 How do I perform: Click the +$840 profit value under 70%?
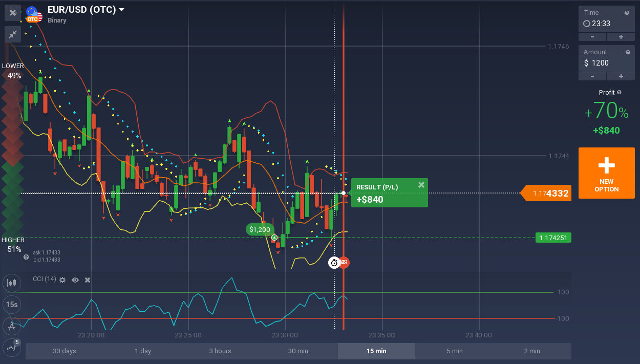(x=607, y=131)
